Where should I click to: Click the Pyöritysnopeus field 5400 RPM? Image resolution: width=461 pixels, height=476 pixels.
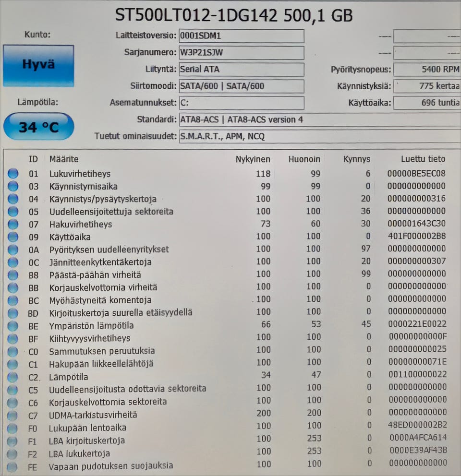pyautogui.click(x=427, y=70)
